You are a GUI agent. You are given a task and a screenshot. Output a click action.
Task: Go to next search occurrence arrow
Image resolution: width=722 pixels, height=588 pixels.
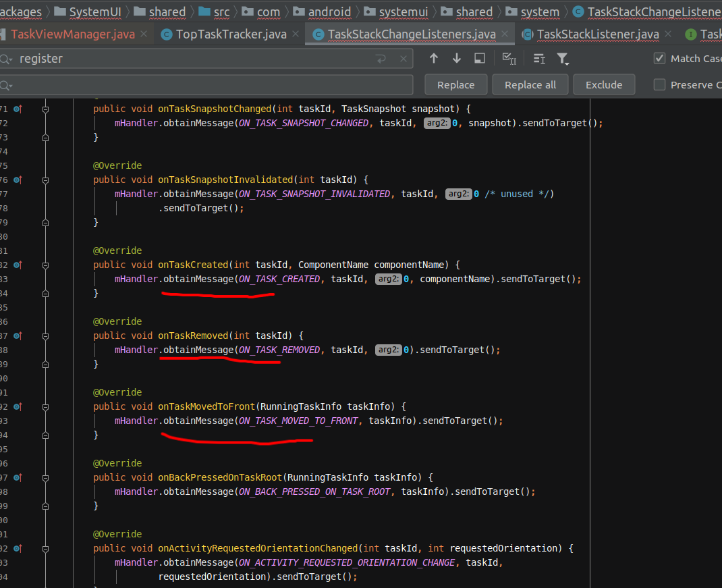(456, 59)
